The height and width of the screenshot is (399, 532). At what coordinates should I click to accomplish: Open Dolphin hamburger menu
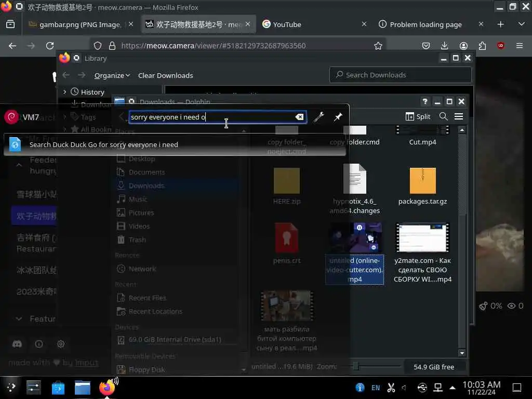point(459,117)
